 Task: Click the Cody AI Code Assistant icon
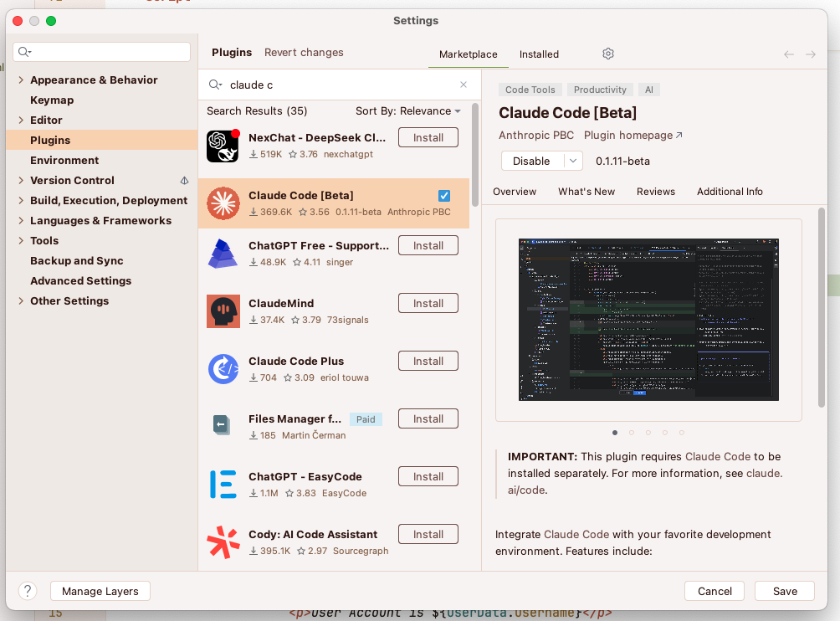coord(223,542)
